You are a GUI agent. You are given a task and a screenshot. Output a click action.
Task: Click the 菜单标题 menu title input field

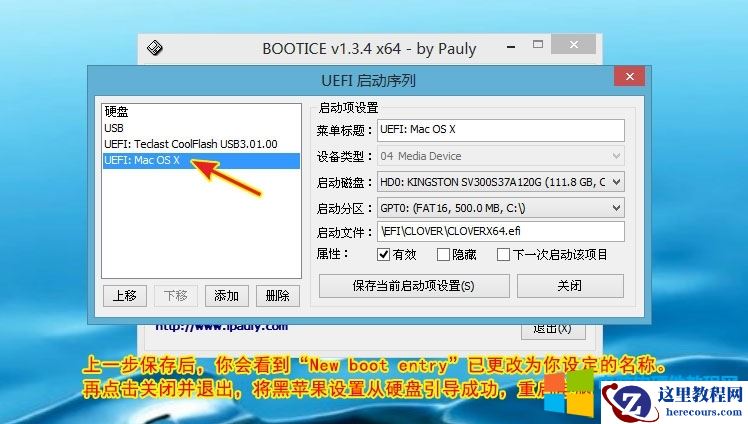[x=500, y=130]
